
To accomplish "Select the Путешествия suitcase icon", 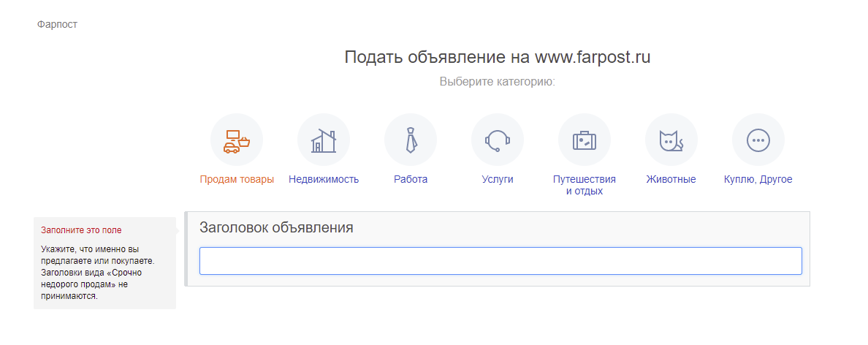I will point(585,140).
